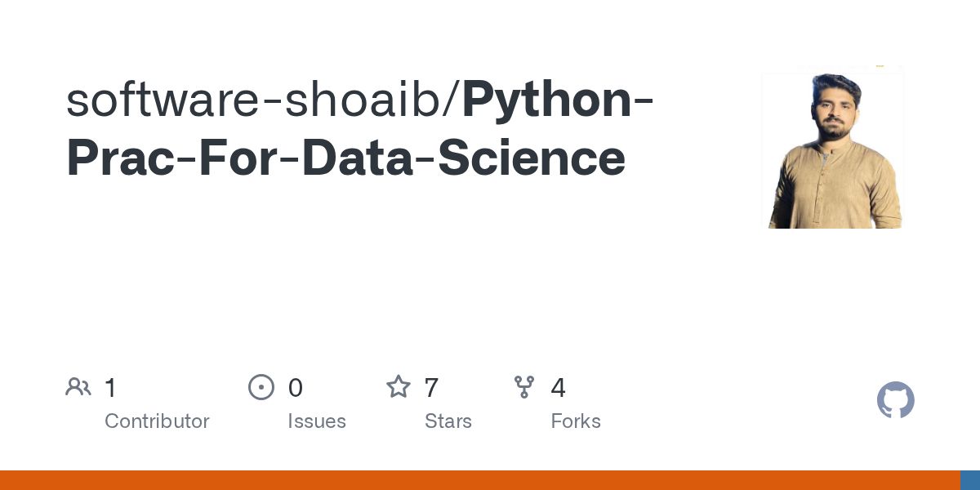Open the repository owner's avatar photo

pyautogui.click(x=833, y=151)
